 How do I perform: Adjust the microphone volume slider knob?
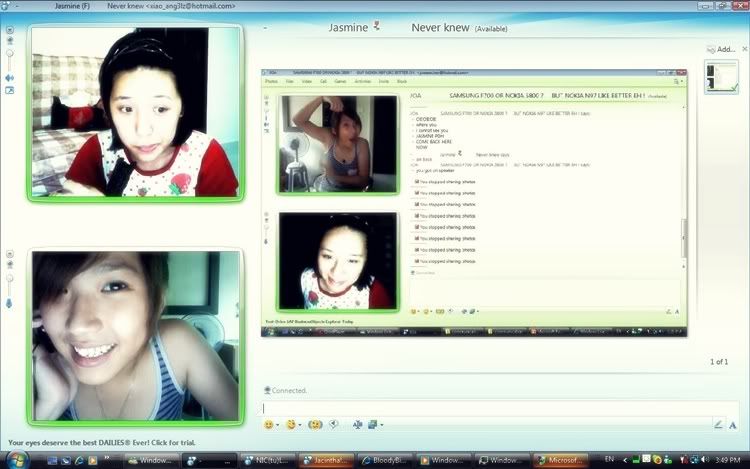(x=10, y=278)
